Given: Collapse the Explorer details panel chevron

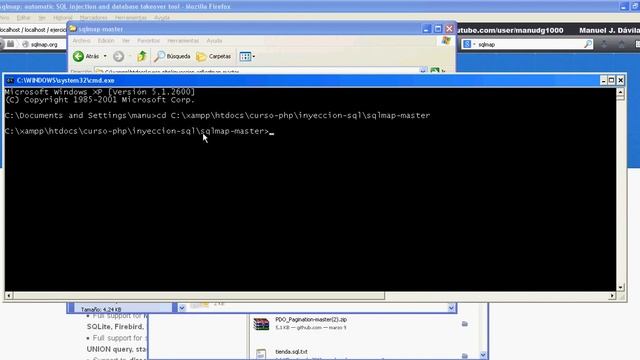Looking at the screenshot, I should tap(182, 308).
